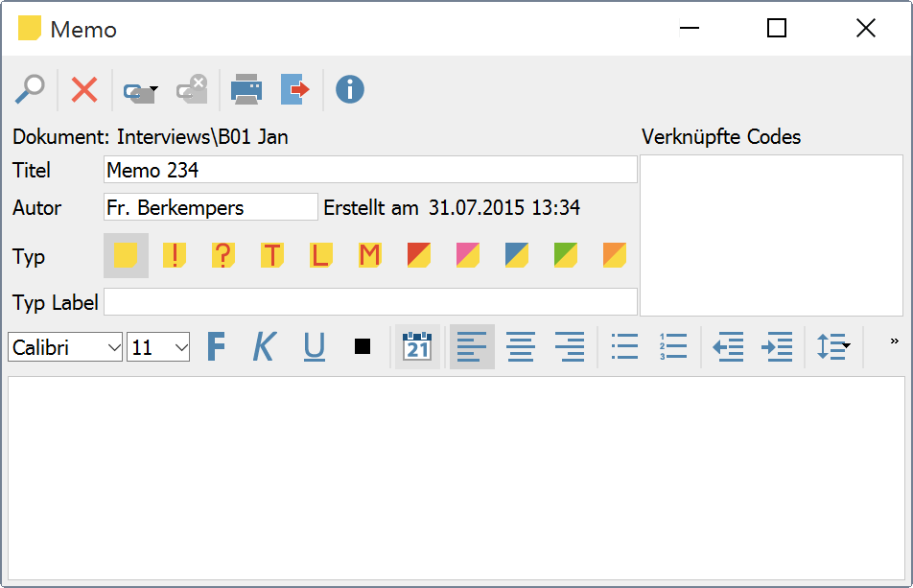Export the memo with red arrow icon

[x=295, y=89]
